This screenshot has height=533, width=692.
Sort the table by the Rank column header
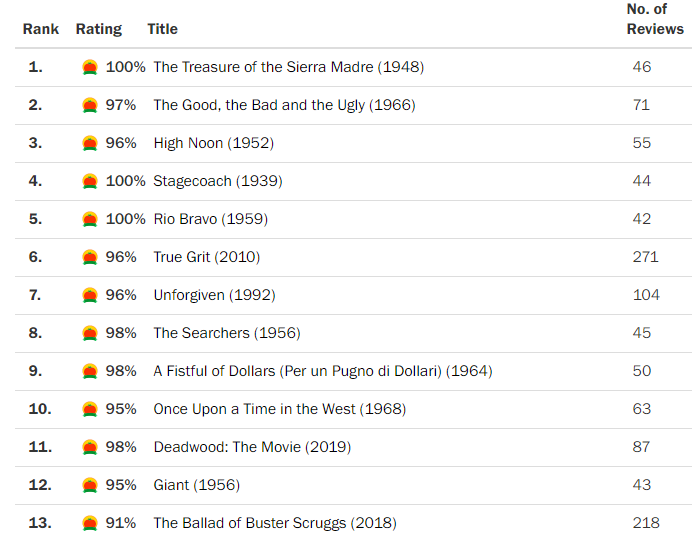coord(41,29)
